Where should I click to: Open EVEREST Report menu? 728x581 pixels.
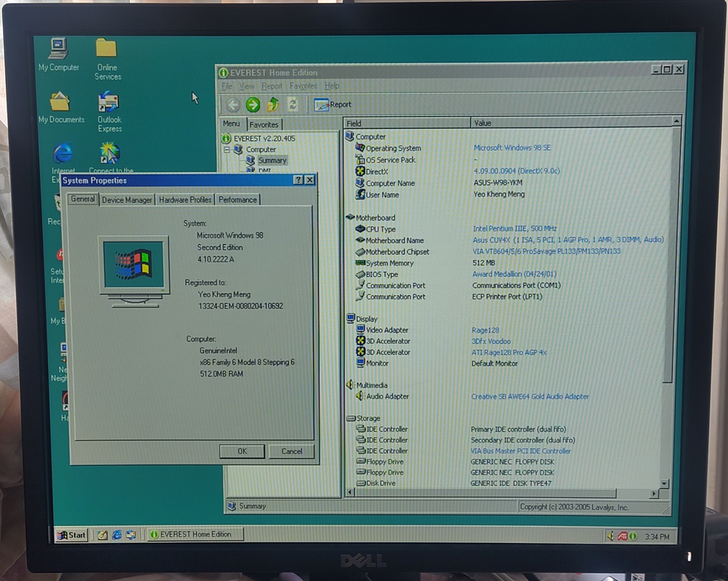pos(271,86)
